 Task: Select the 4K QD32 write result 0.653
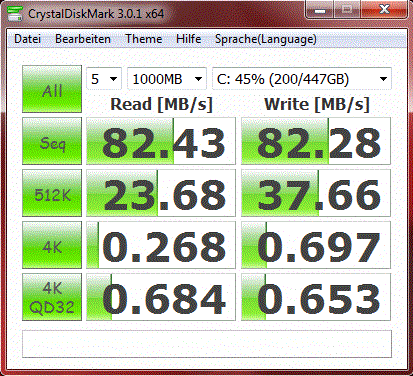pyautogui.click(x=316, y=297)
